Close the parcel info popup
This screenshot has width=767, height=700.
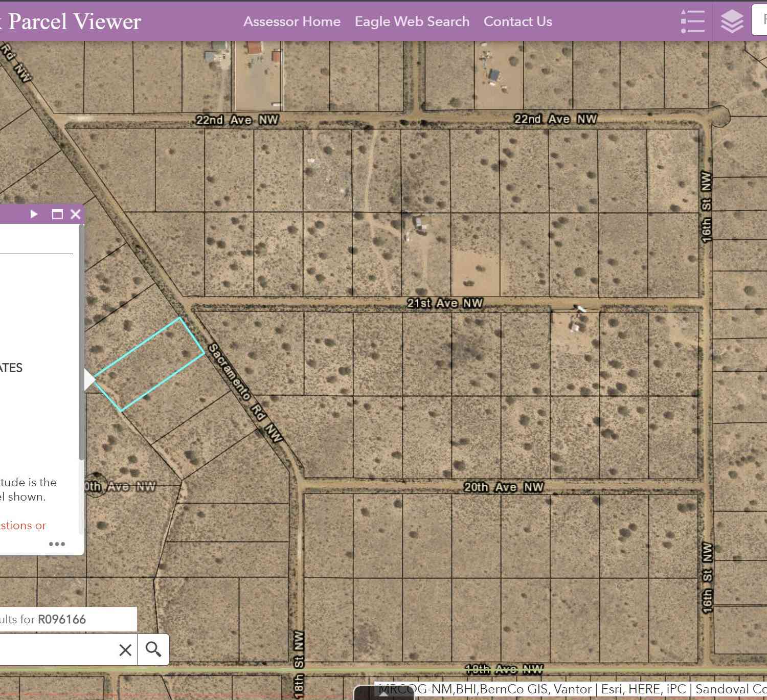pyautogui.click(x=76, y=214)
